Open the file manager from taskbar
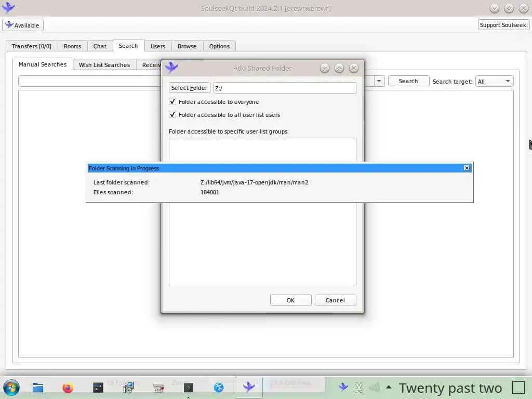Screen dimensions: 532x399 pyautogui.click(x=37, y=388)
